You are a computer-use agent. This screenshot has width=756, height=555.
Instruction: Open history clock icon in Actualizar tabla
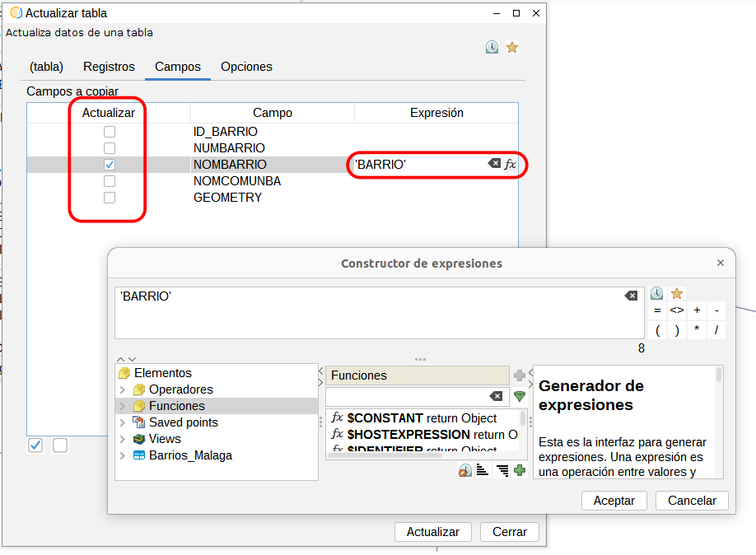pos(492,48)
